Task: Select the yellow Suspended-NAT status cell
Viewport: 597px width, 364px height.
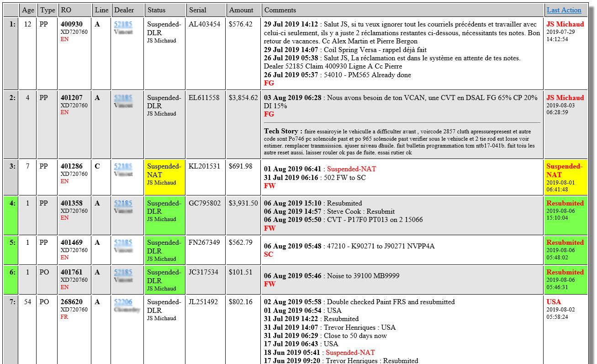Action: 164,176
